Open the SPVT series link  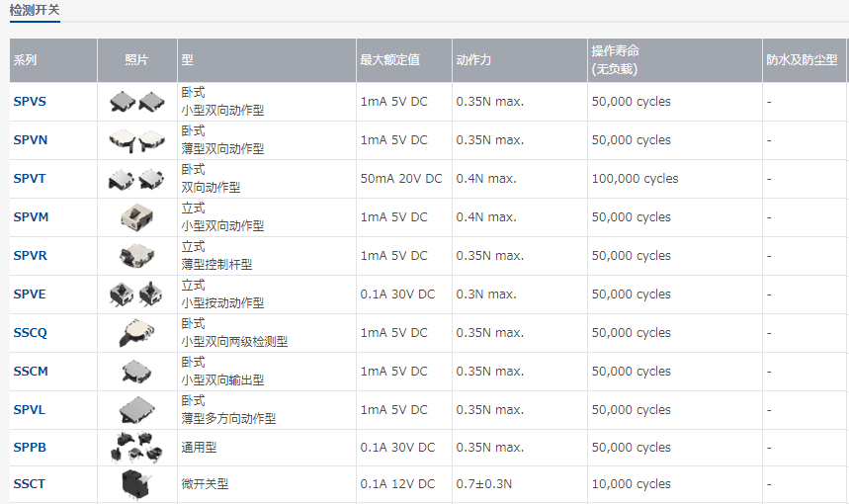tap(30, 179)
